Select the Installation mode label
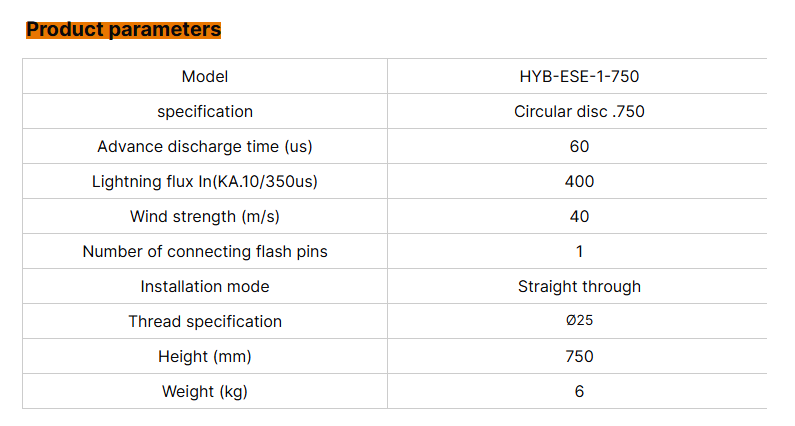Viewport: 795px width, 426px height. [205, 287]
